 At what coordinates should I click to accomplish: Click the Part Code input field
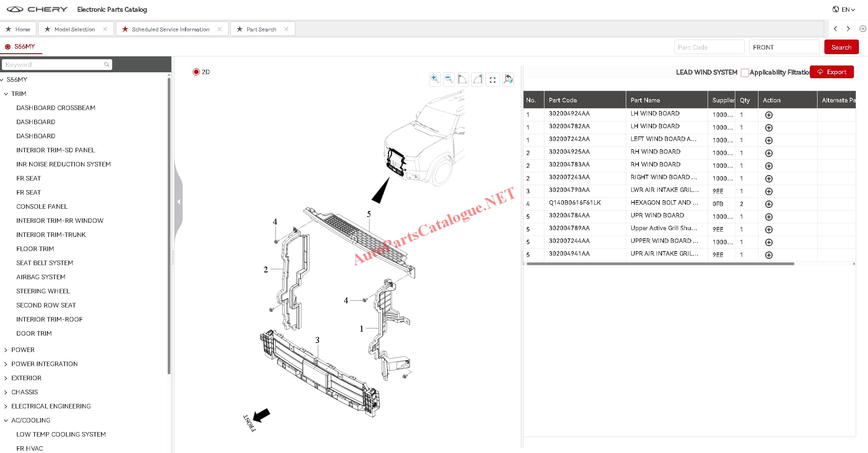(x=709, y=47)
